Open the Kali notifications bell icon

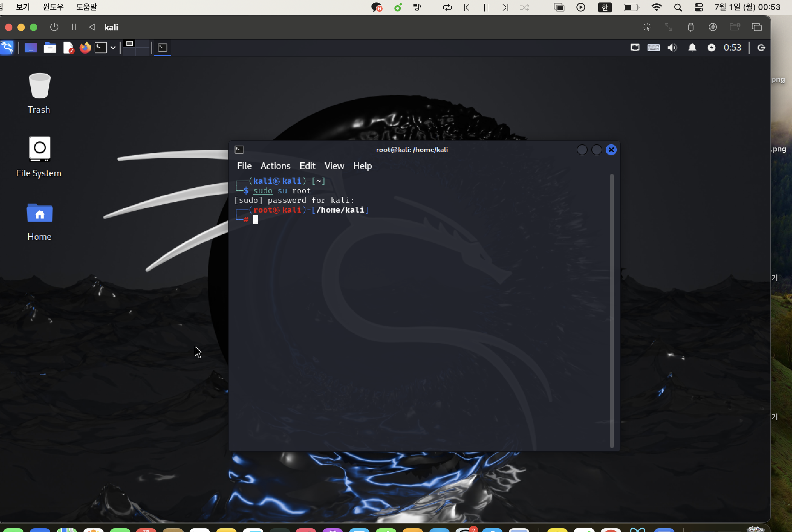pos(692,47)
